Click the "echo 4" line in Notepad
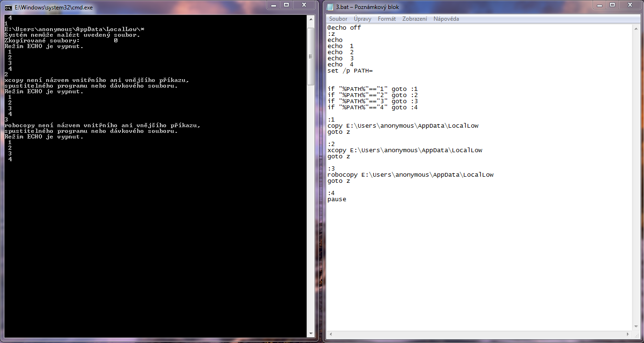Viewport: 644px width, 343px height. pyautogui.click(x=341, y=65)
